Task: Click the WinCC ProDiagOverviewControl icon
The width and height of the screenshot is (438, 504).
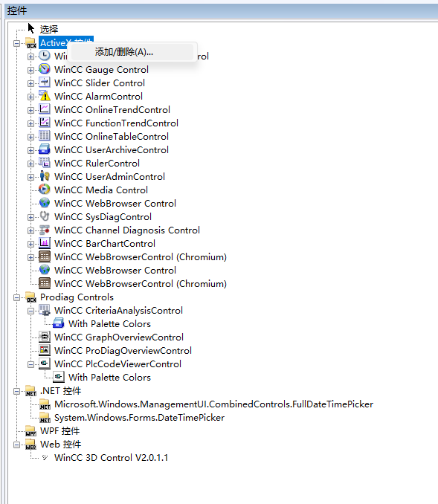Action: pyautogui.click(x=45, y=350)
